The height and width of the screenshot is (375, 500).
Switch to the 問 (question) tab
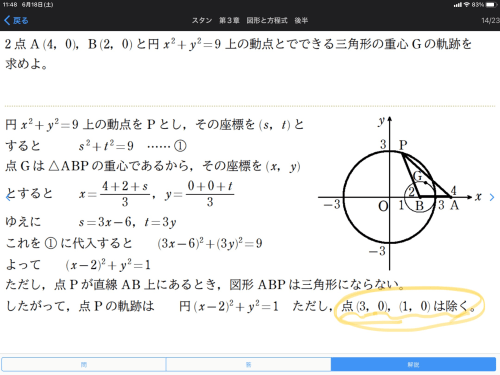point(84,364)
